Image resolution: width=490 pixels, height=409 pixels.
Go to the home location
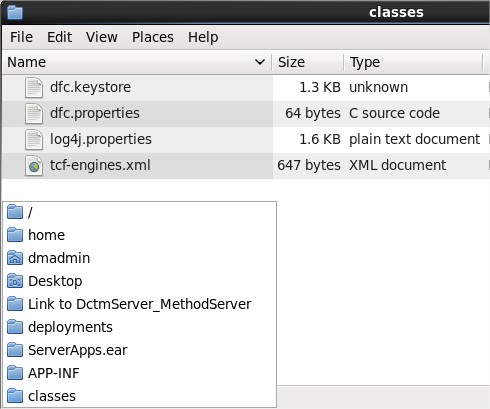click(46, 235)
